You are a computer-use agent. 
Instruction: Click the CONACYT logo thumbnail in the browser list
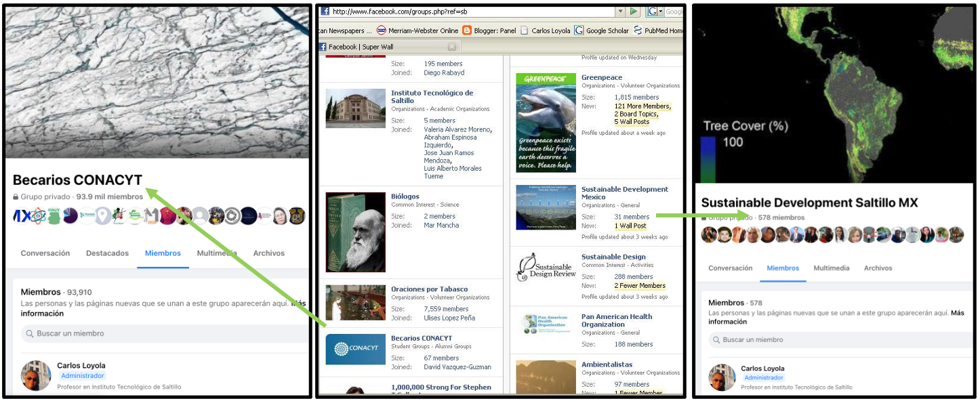pos(356,350)
